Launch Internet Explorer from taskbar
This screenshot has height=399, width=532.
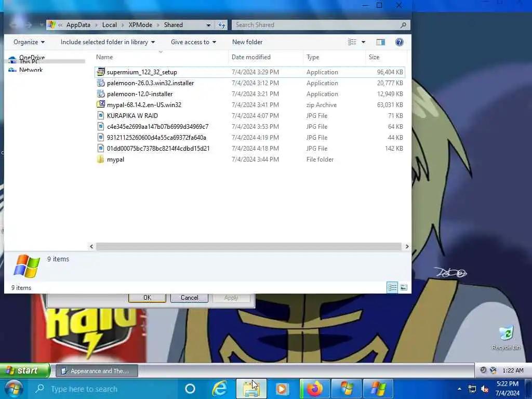(x=220, y=389)
